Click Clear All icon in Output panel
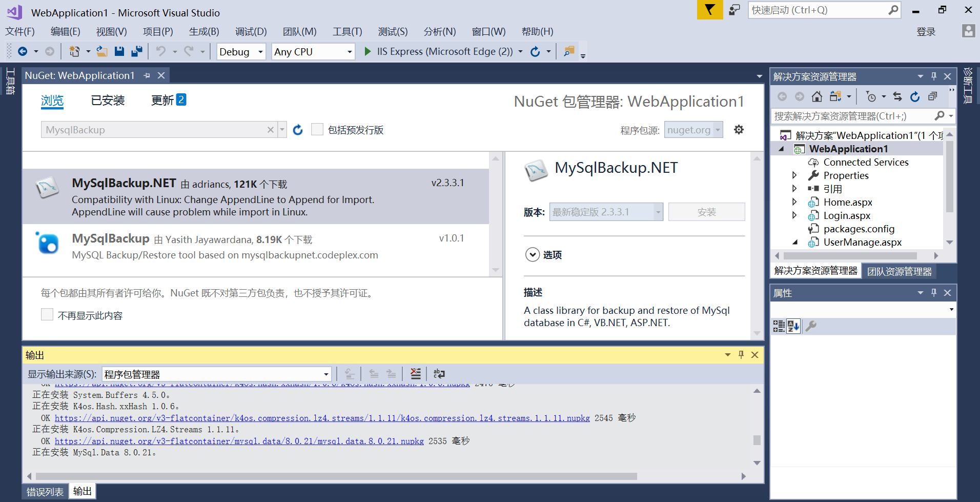The height and width of the screenshot is (502, 980). [416, 374]
